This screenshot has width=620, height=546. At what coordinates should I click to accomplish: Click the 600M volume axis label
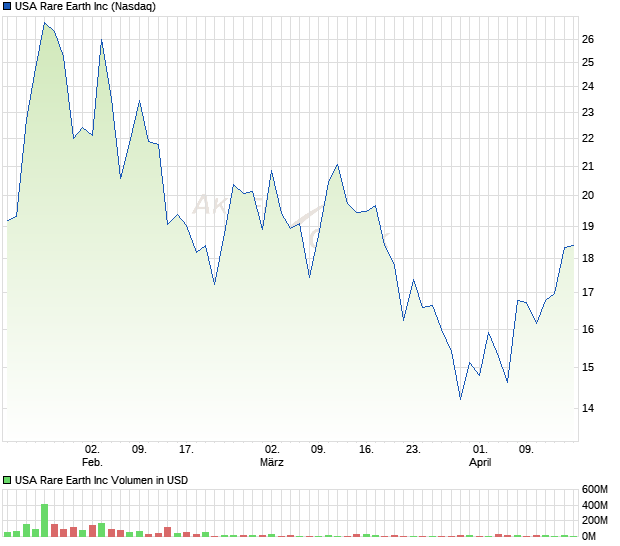coord(594,489)
